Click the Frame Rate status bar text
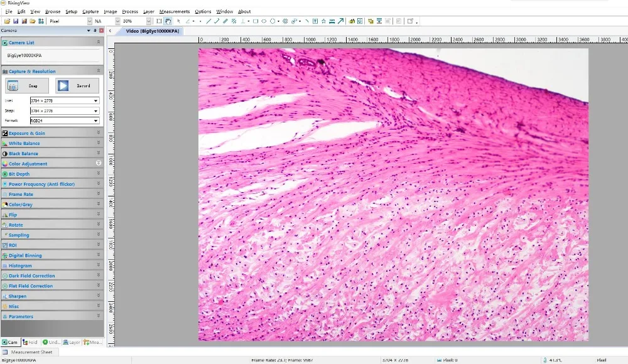 coord(282,360)
